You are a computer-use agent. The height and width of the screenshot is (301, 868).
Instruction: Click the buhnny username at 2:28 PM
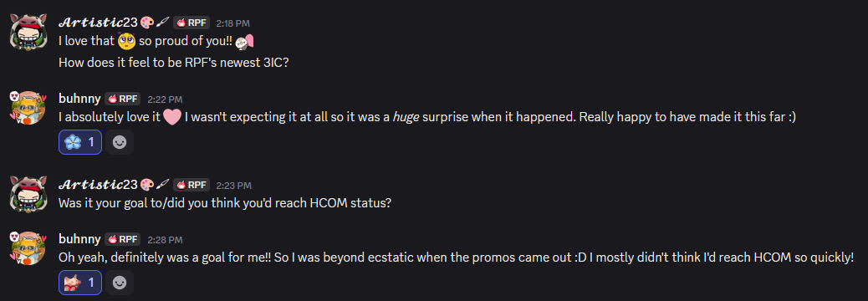(x=79, y=239)
